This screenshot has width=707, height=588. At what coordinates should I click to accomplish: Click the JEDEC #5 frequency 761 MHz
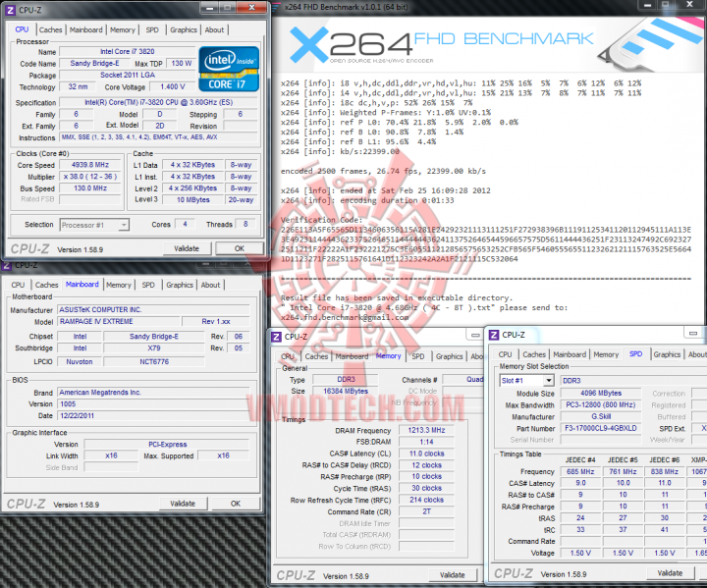[x=623, y=471]
